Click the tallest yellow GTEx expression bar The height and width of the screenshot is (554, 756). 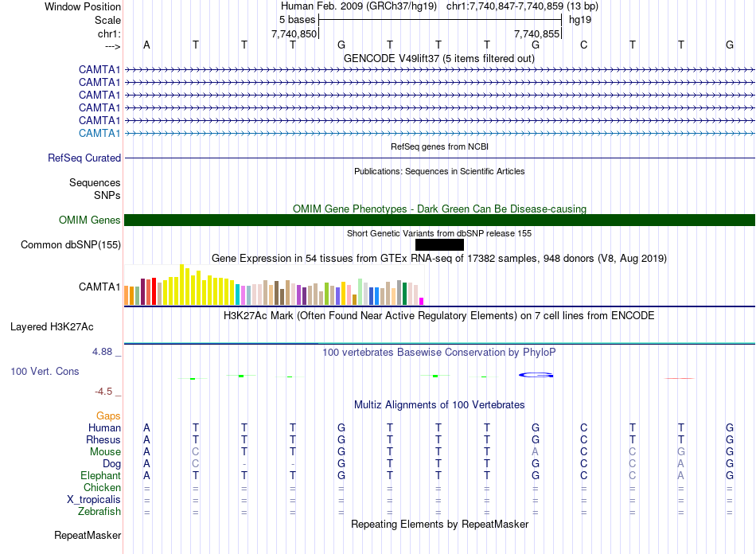pos(181,284)
